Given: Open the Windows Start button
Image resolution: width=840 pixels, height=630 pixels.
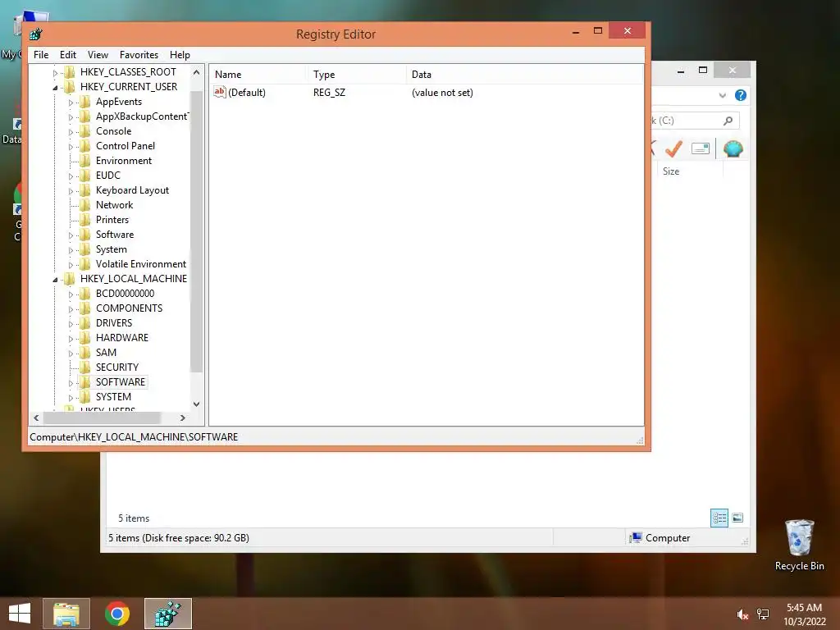Looking at the screenshot, I should [20, 614].
